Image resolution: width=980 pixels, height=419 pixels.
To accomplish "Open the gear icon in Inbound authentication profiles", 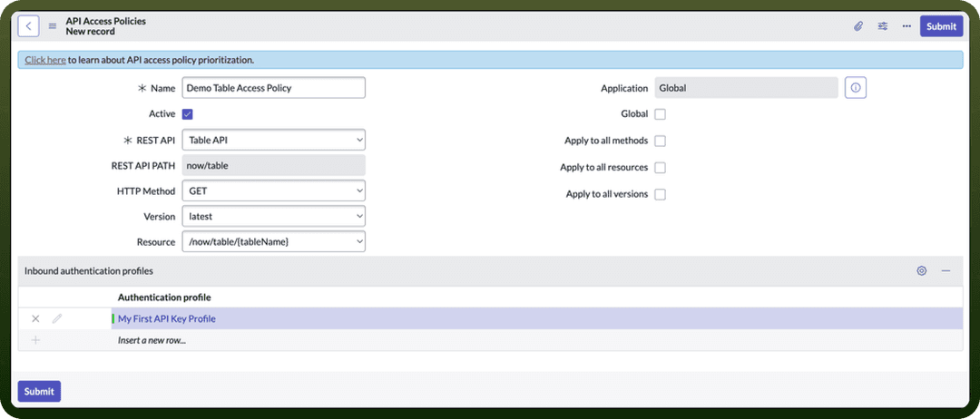I will click(x=921, y=270).
